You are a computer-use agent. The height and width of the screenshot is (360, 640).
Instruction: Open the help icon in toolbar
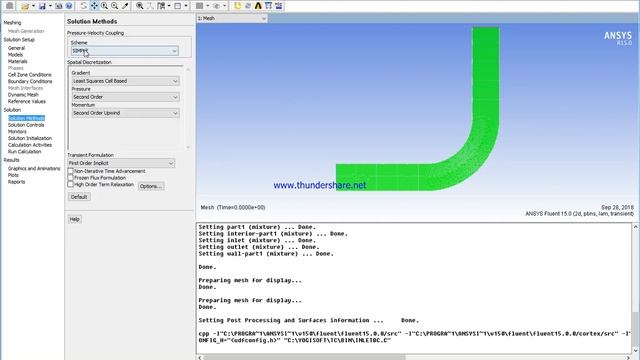coord(69,6)
